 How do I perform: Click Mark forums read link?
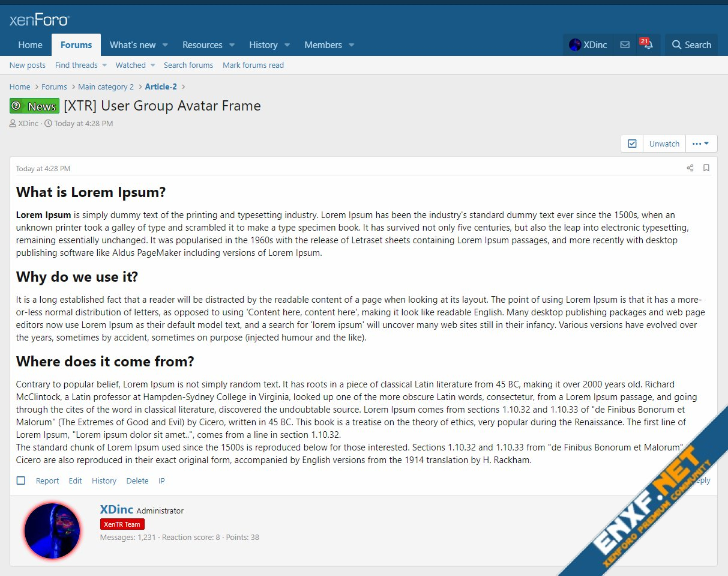[253, 65]
